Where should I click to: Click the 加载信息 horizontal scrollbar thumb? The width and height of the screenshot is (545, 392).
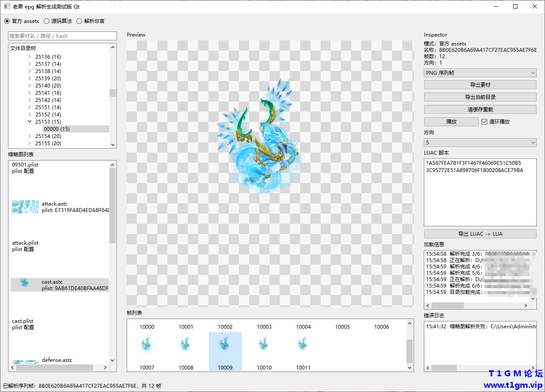click(448, 306)
